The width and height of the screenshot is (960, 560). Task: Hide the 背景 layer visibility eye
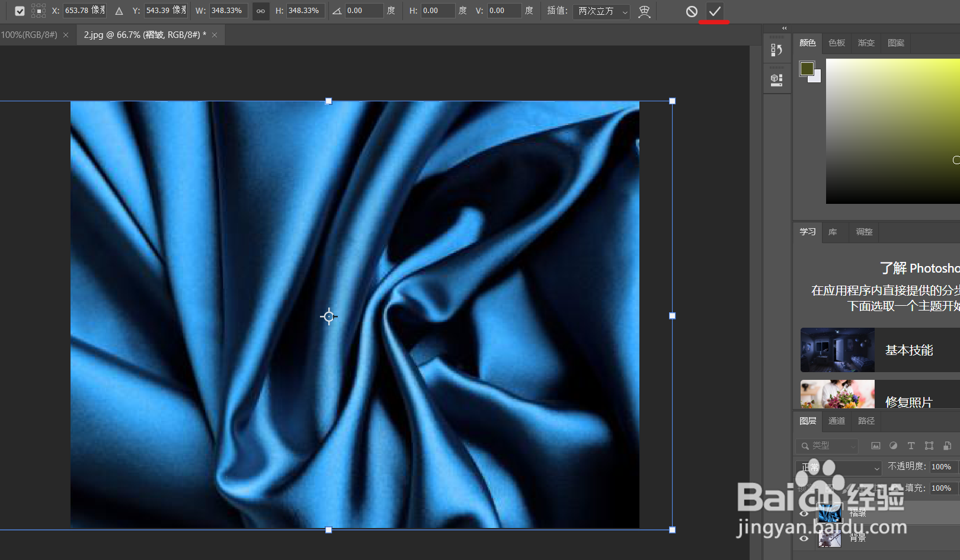[x=804, y=538]
